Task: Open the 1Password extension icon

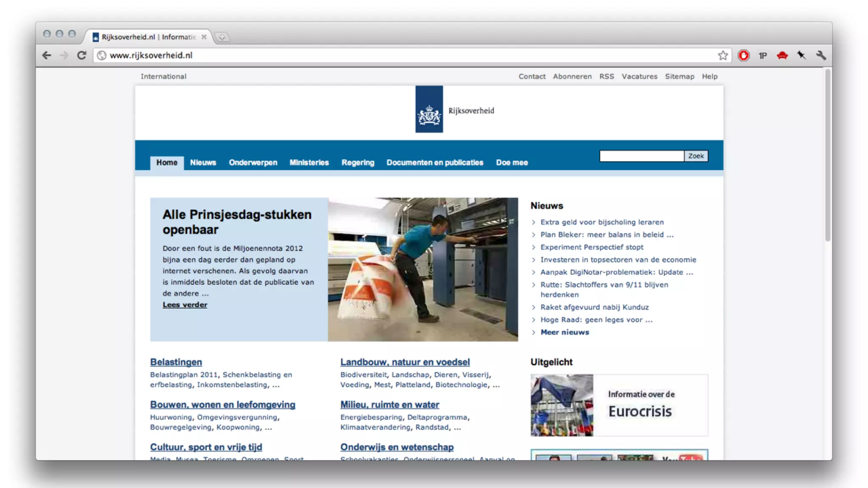Action: click(762, 55)
